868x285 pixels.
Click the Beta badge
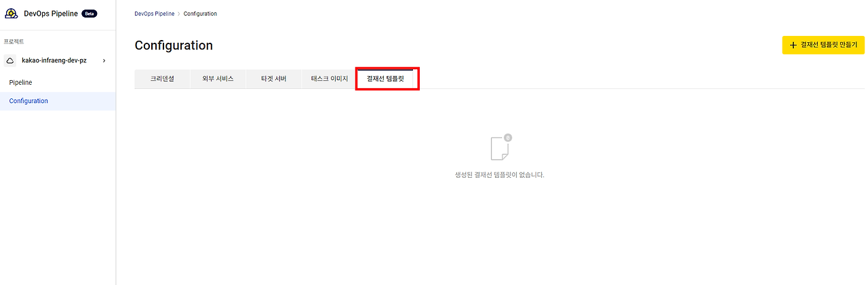point(90,14)
